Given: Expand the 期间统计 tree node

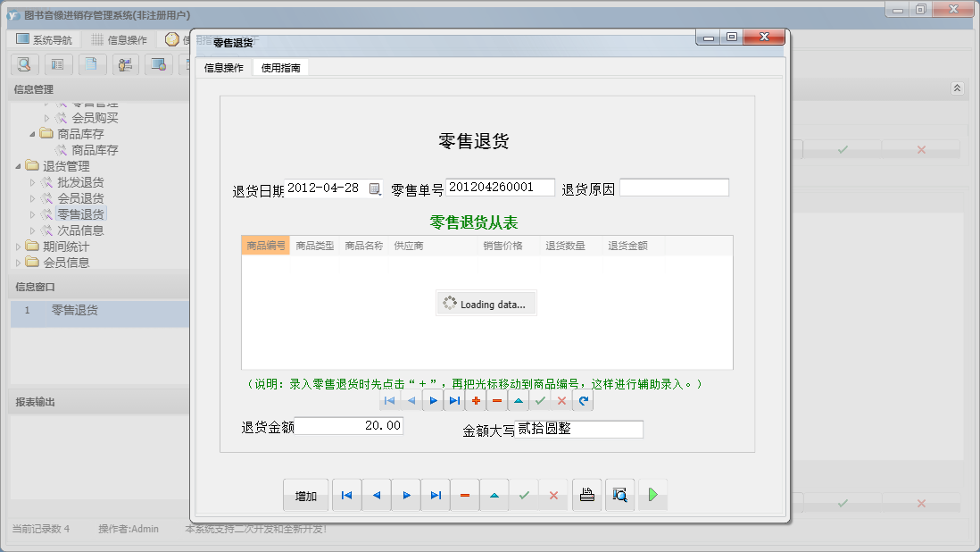Looking at the screenshot, I should 16,247.
